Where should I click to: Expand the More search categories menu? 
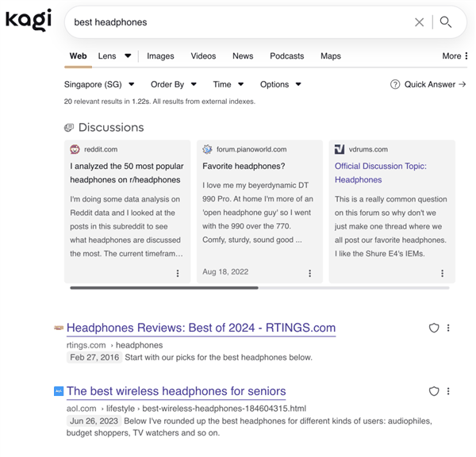point(454,56)
